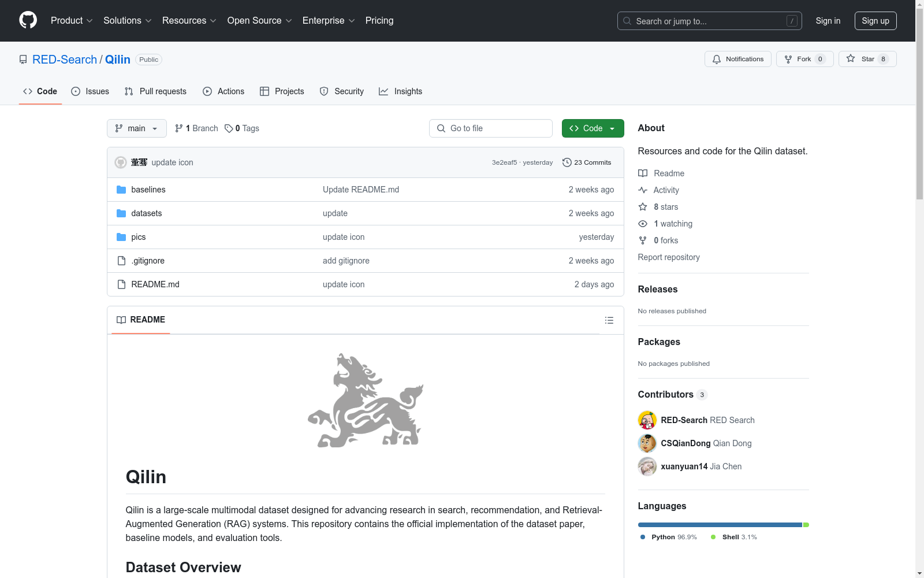Click the commit history clock icon
Screen dimensions: 924x578
[567, 162]
